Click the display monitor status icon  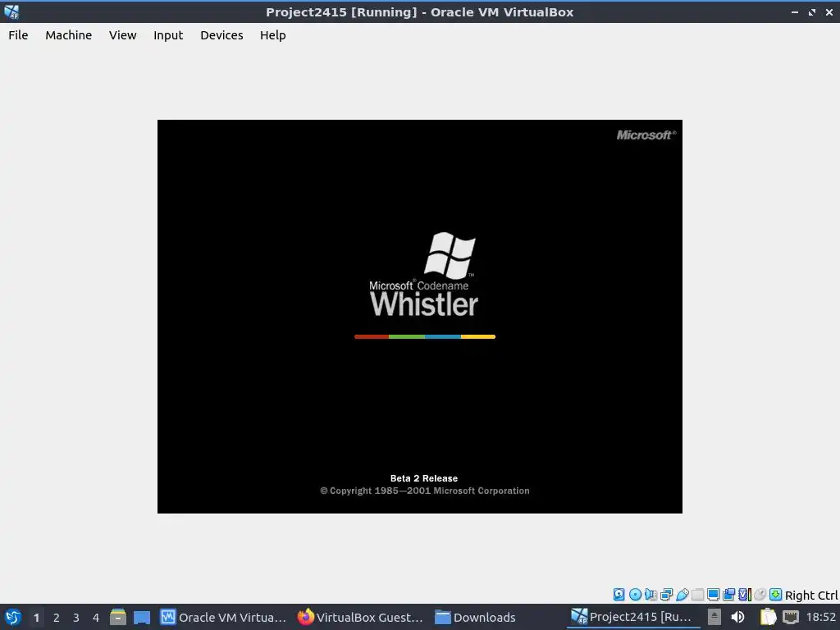[x=713, y=594]
